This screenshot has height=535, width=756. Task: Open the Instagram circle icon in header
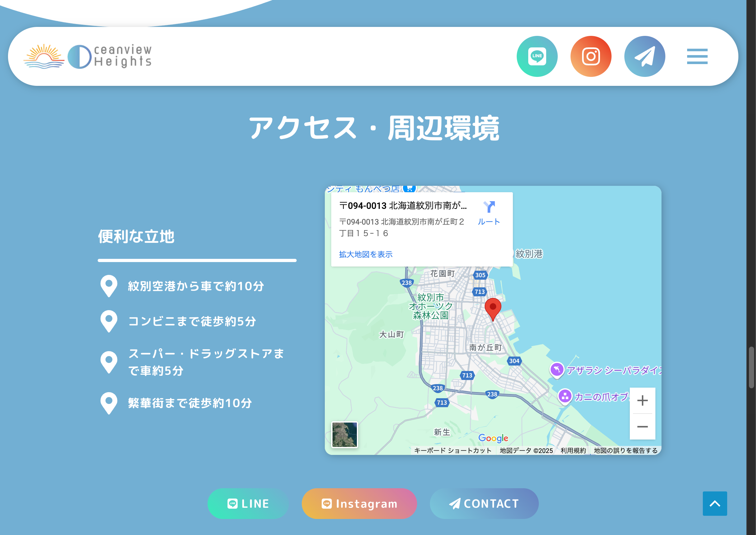(x=591, y=56)
